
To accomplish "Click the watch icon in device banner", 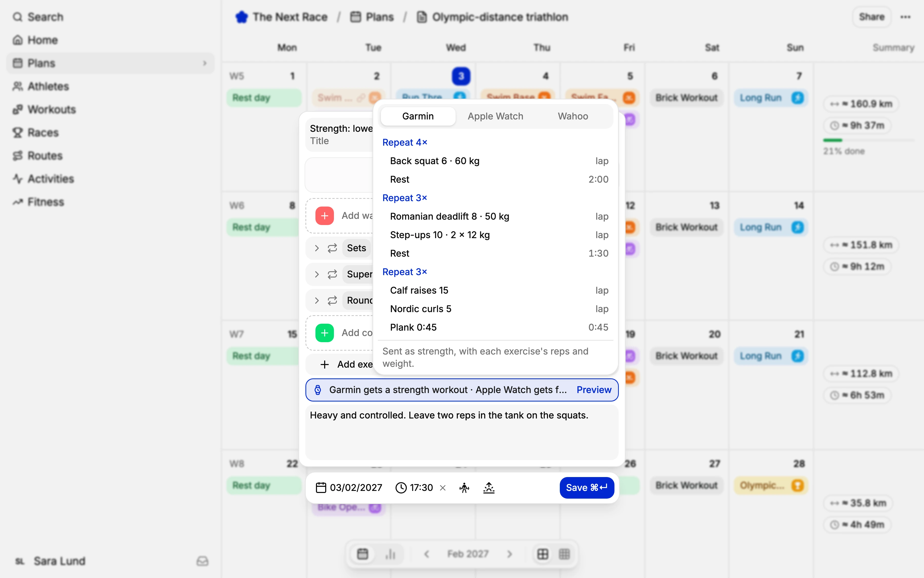I will pyautogui.click(x=318, y=390).
